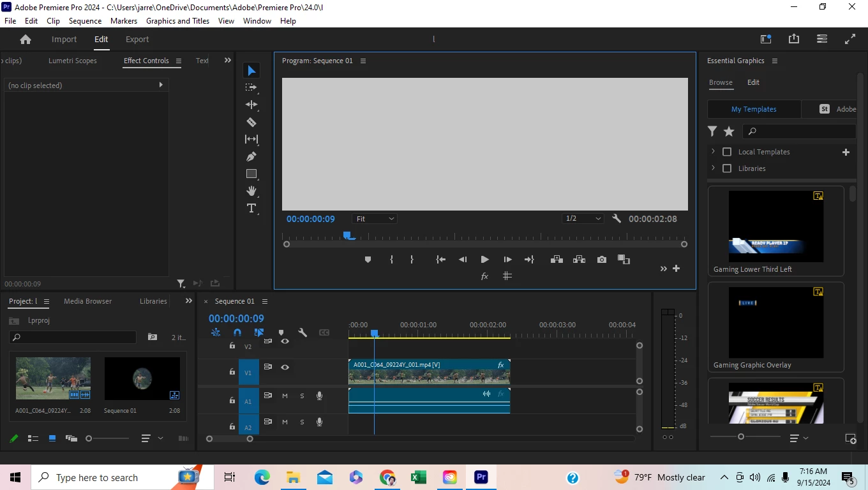The width and height of the screenshot is (868, 490).
Task: Click Export workspace button
Action: coord(137,40)
